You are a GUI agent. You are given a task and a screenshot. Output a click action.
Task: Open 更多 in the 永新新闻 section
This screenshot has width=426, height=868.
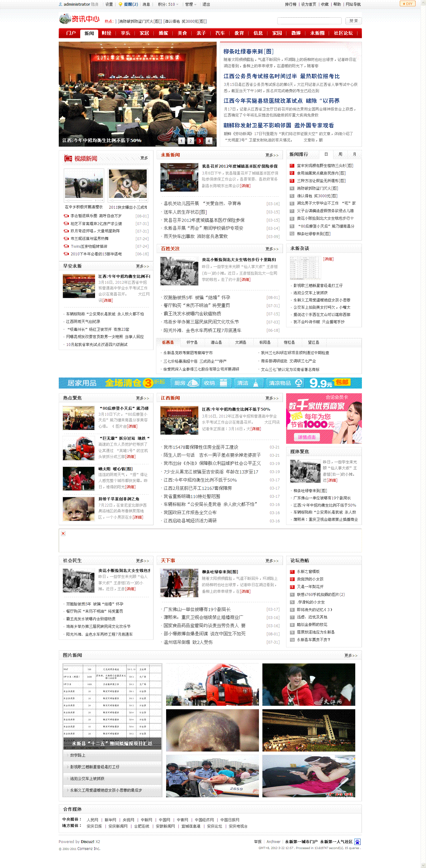tap(272, 155)
